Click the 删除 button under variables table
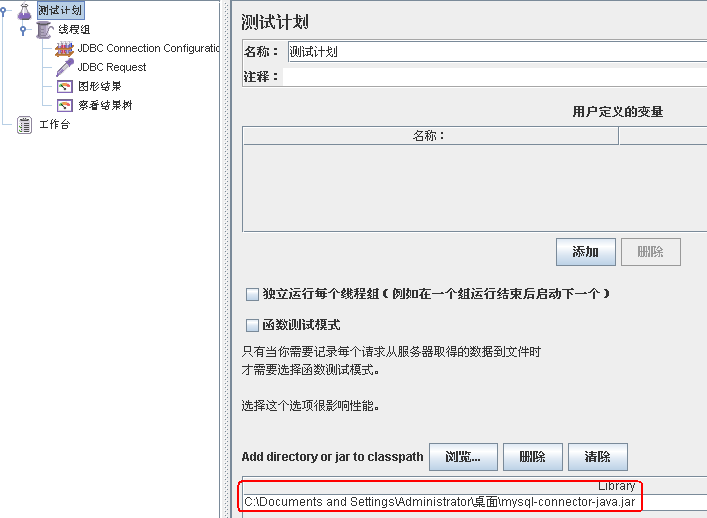The image size is (707, 518). click(651, 252)
